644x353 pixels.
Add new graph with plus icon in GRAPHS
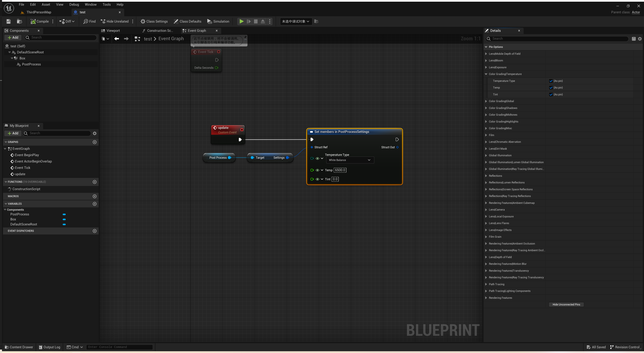click(x=94, y=142)
